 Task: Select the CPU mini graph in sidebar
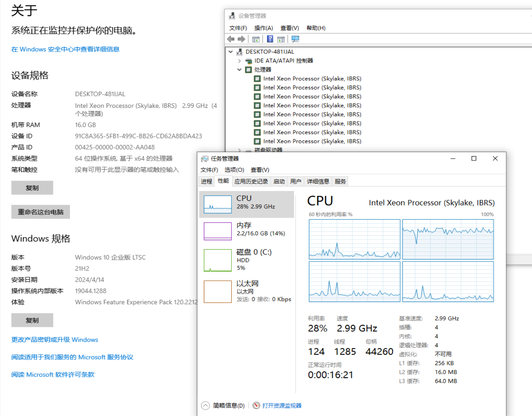(x=218, y=204)
